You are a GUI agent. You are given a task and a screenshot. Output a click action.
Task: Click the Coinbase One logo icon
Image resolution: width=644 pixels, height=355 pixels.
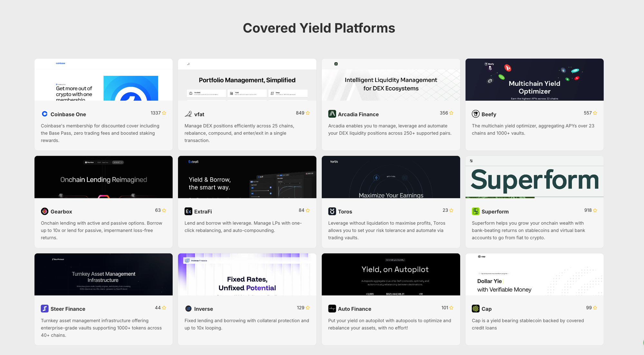click(44, 114)
